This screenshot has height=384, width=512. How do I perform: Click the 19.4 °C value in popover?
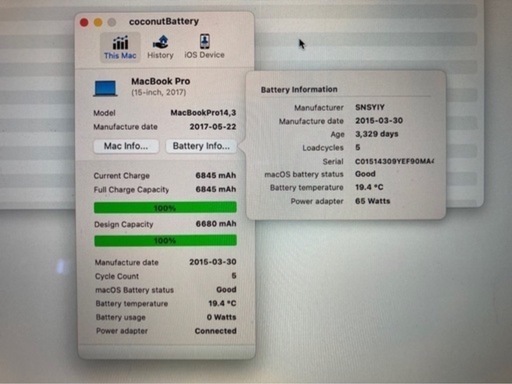(x=369, y=187)
